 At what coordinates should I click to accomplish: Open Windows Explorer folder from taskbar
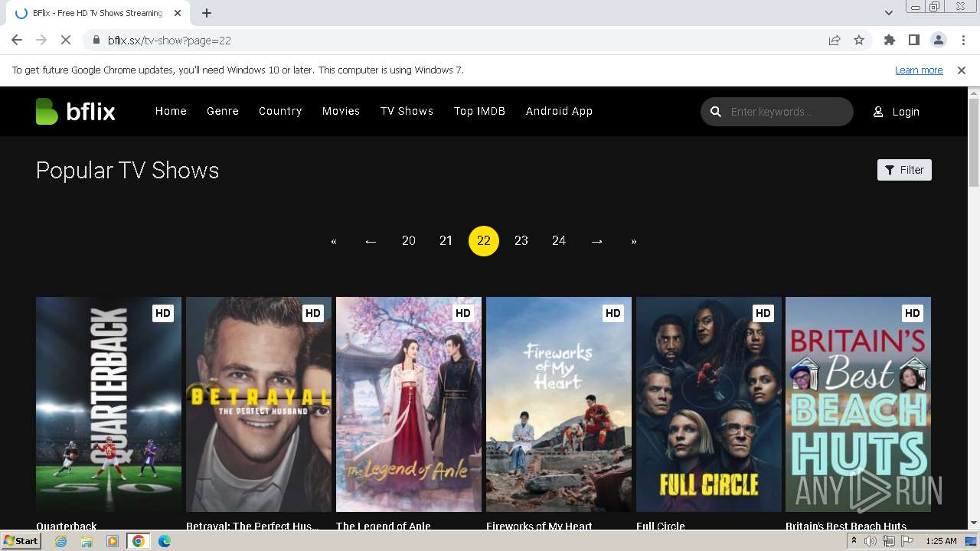(x=87, y=541)
